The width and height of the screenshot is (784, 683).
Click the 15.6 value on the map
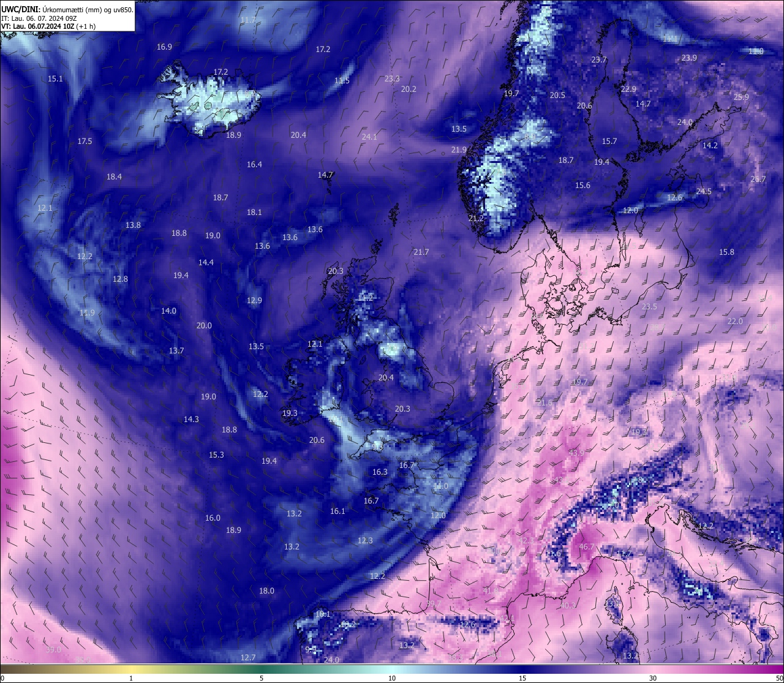point(582,185)
